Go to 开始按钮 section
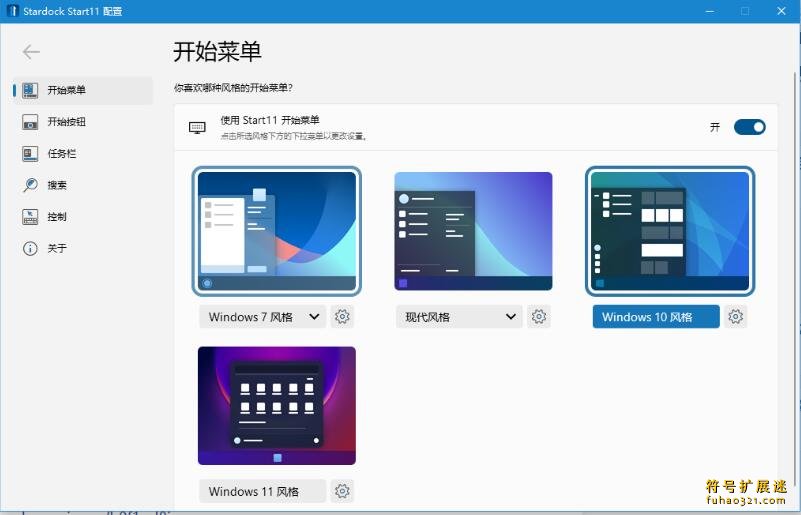 click(83, 122)
